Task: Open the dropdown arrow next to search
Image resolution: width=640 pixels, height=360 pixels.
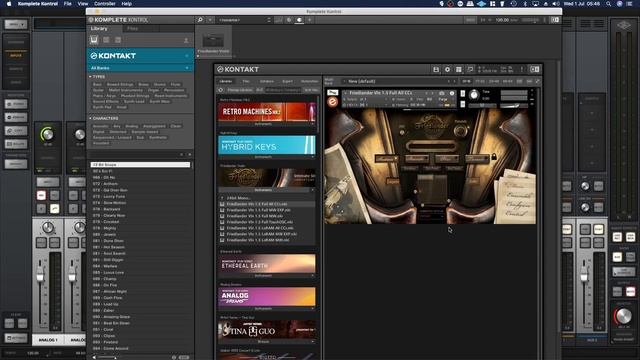Action: 210,20
